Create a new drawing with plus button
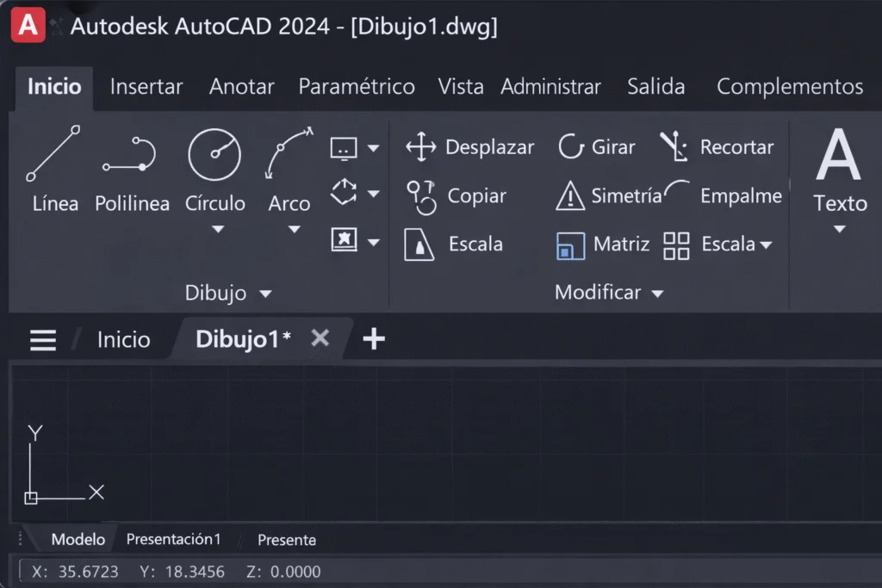The image size is (882, 588). click(374, 338)
